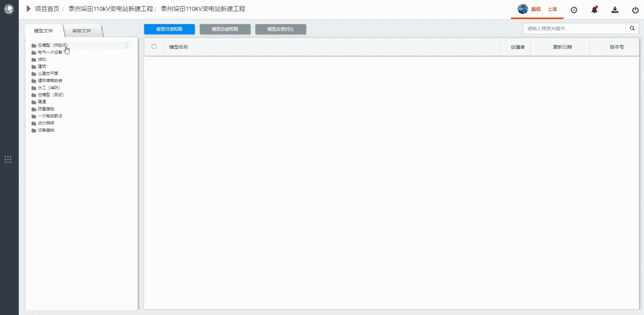Screen dimensions: 644x315
Task: Click the clock history icon
Action: click(574, 10)
